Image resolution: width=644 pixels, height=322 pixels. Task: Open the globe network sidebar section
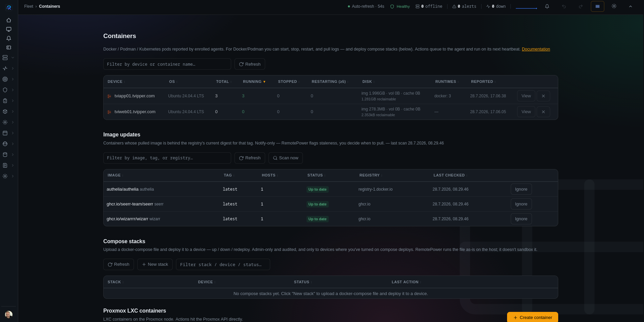click(5, 144)
